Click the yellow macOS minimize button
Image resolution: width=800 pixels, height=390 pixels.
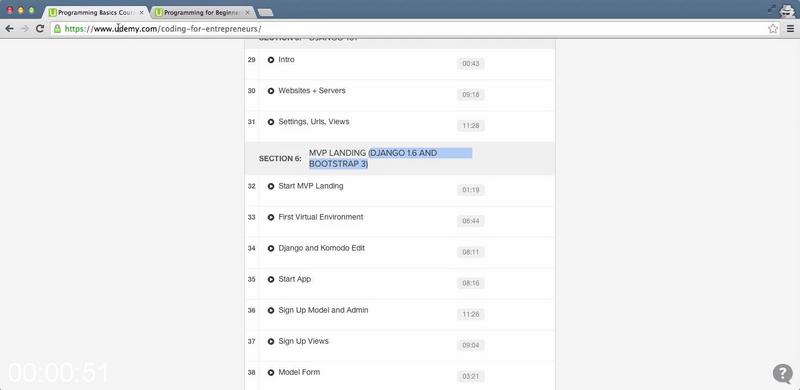click(x=21, y=10)
